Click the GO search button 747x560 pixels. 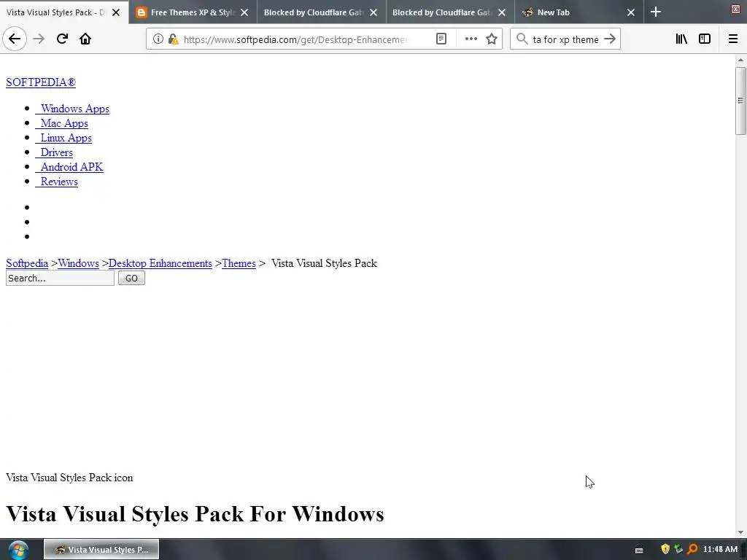(x=131, y=278)
